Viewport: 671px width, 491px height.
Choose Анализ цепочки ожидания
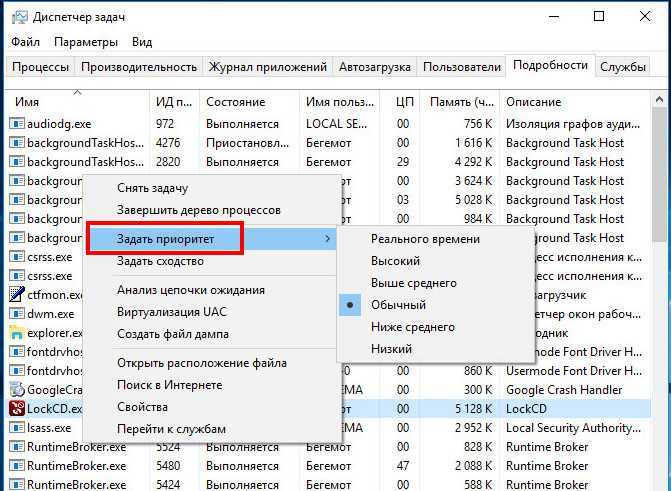click(191, 290)
